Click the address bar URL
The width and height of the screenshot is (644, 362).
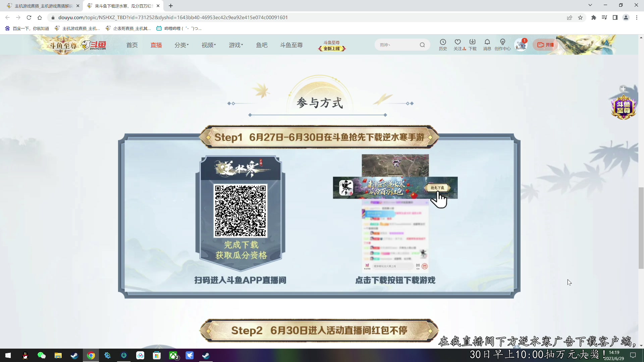(x=173, y=17)
